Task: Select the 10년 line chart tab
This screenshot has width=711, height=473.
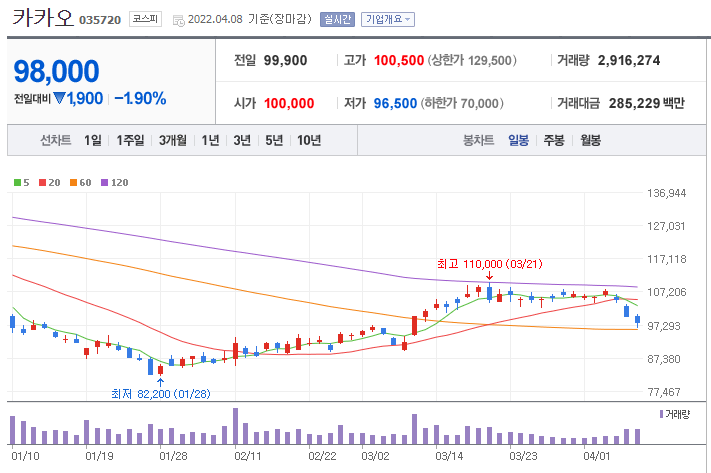Action: [x=309, y=141]
